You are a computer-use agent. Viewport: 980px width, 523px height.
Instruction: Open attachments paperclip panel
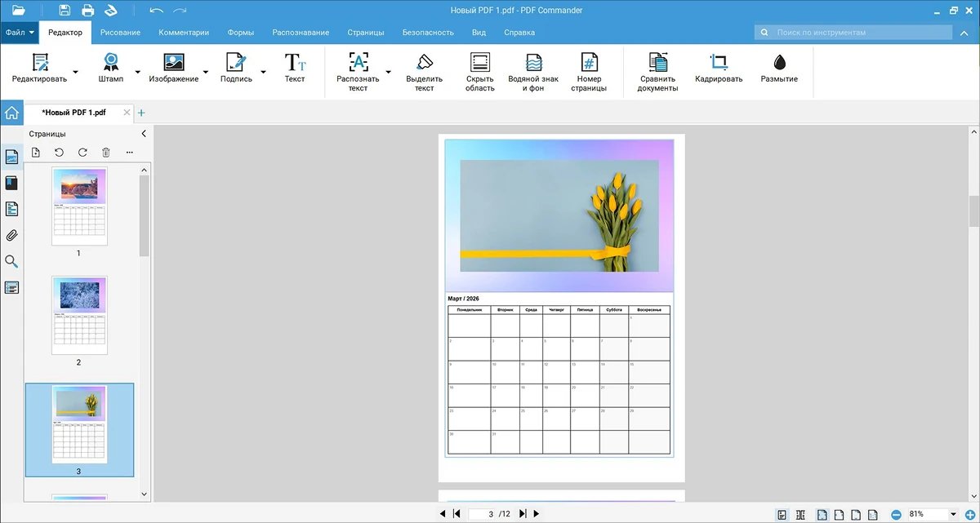pos(11,236)
